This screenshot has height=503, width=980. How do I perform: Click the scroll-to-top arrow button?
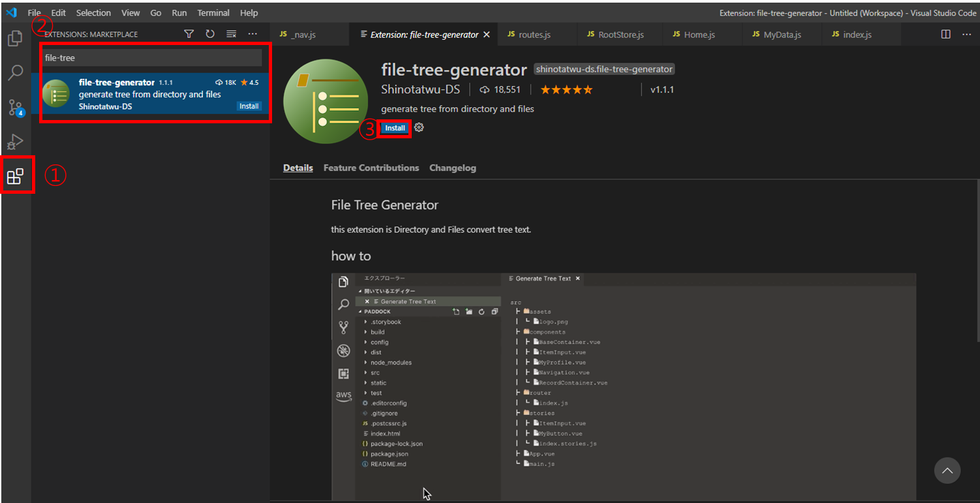947,470
